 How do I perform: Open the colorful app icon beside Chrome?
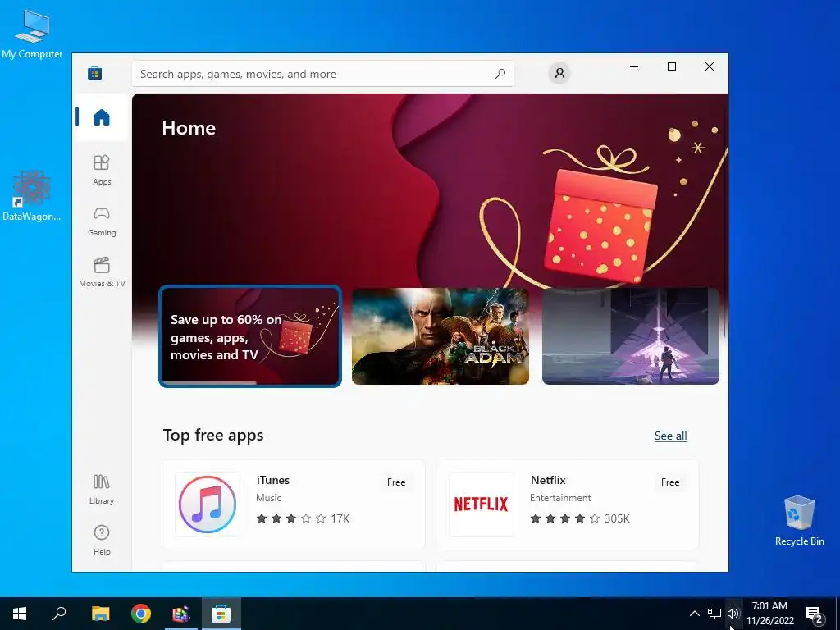coord(181,614)
